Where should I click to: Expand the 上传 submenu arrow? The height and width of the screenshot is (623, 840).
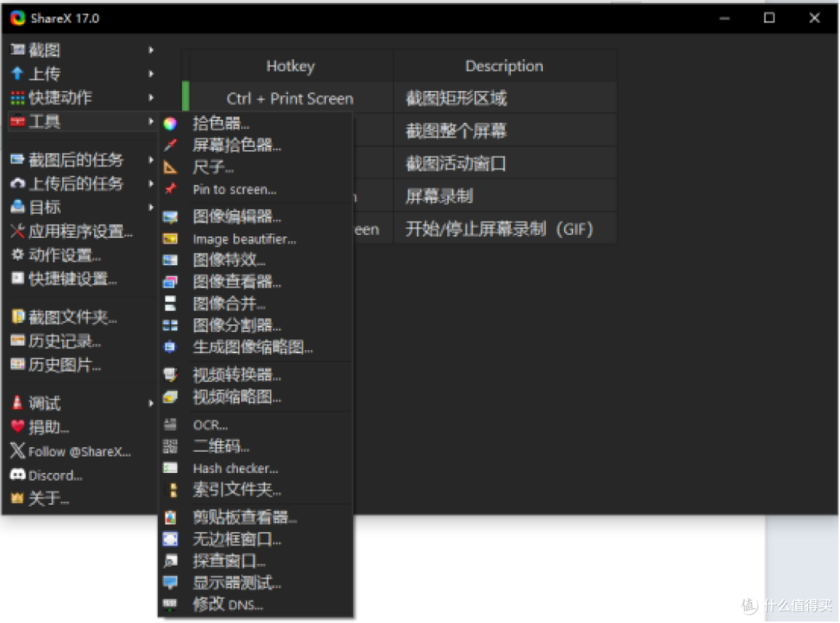[x=151, y=73]
